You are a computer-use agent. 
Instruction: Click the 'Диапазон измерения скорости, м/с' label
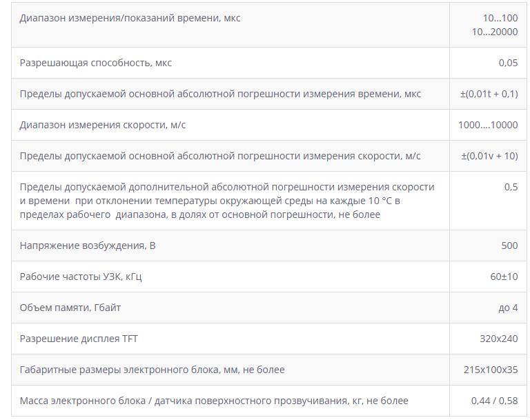click(103, 125)
